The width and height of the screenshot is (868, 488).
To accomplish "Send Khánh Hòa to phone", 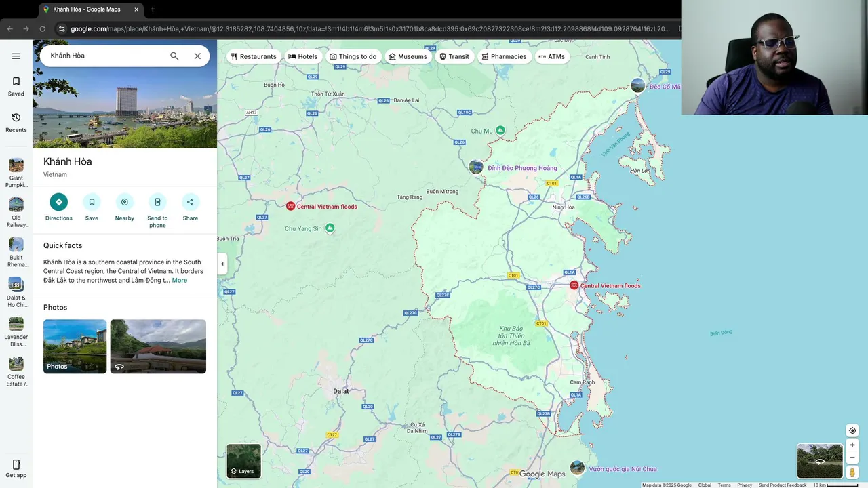I will (x=157, y=210).
